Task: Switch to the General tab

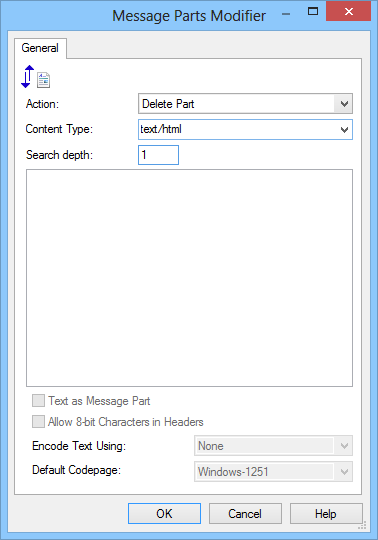Action: point(40,48)
